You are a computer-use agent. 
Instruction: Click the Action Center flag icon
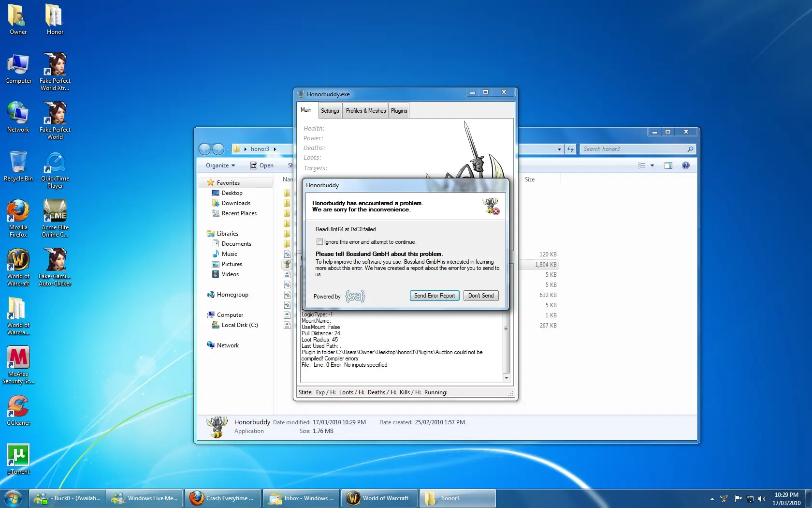pos(738,498)
